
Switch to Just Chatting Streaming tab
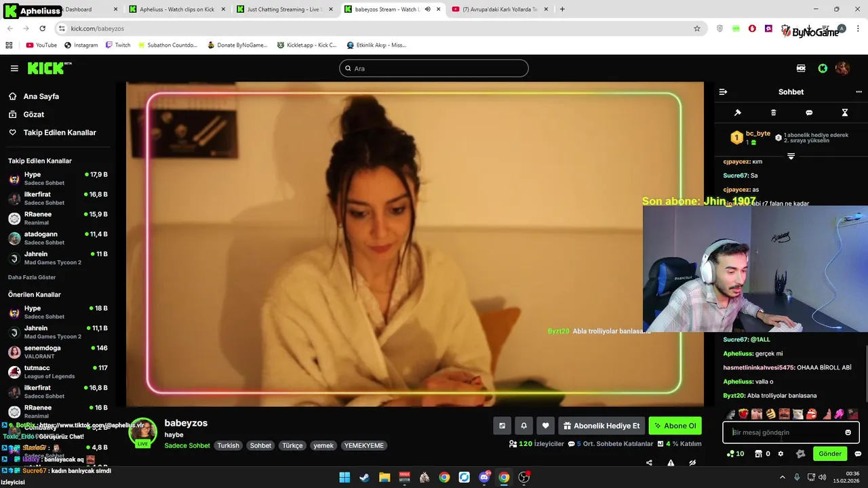(x=285, y=9)
